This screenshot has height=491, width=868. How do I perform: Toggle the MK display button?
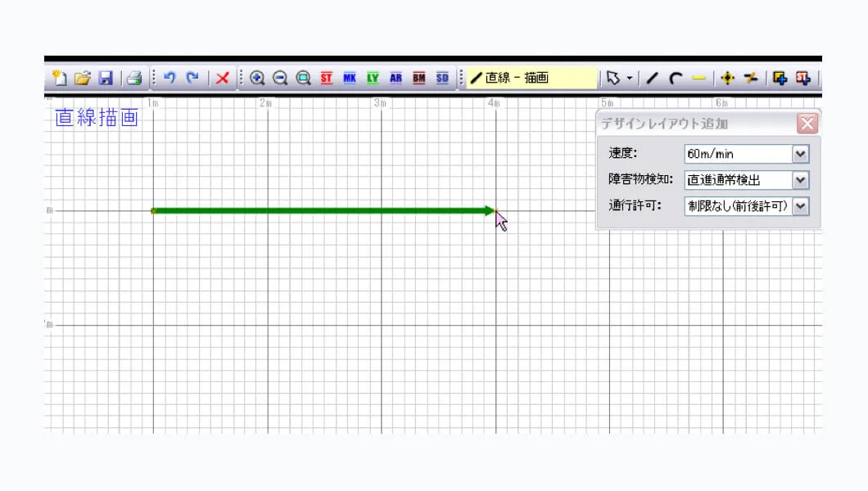pyautogui.click(x=350, y=79)
